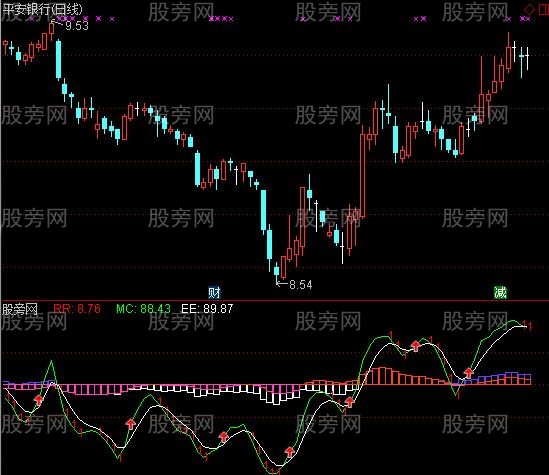Click the red diamond icon at top-right corner

529,9
